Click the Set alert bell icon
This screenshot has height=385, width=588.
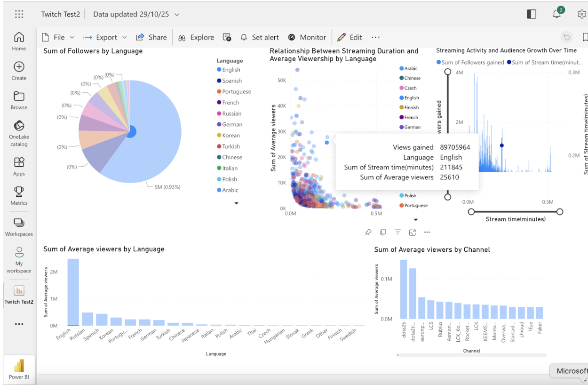(244, 37)
